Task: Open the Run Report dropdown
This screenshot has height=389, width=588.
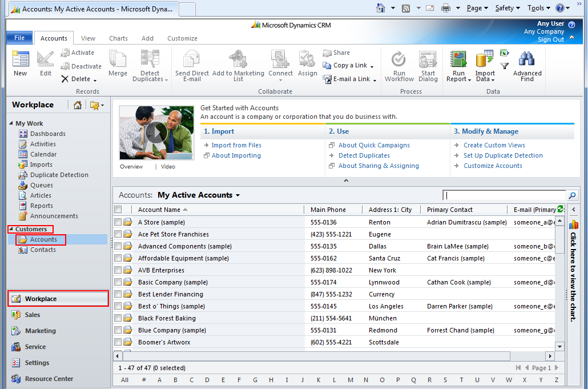Action: tap(469, 80)
